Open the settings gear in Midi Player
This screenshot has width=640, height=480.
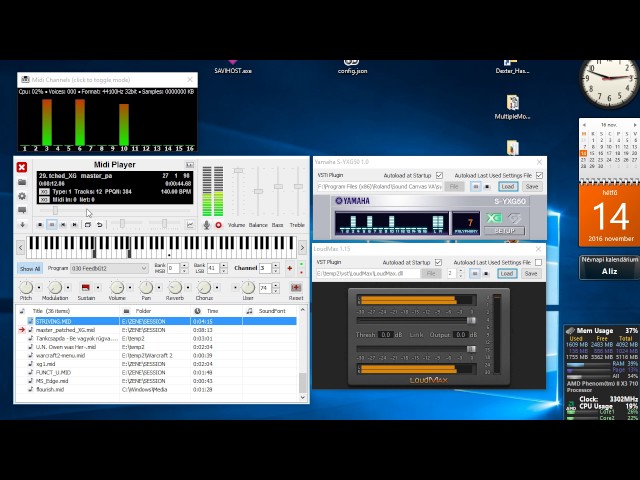click(22, 196)
